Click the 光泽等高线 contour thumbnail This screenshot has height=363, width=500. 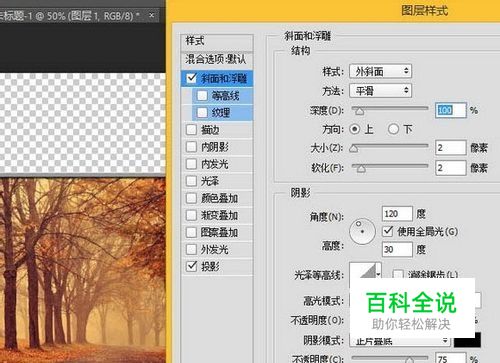[362, 271]
